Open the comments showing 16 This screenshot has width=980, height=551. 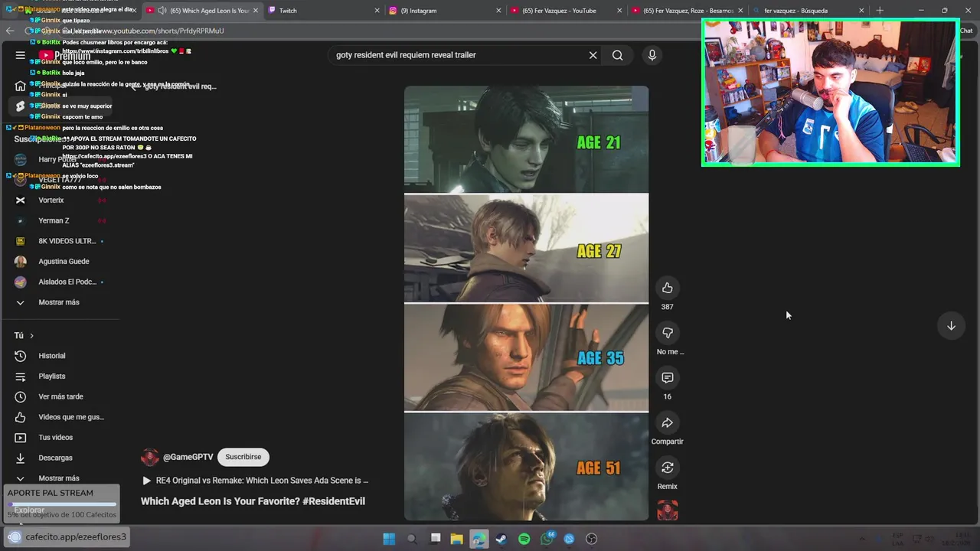[x=668, y=378]
